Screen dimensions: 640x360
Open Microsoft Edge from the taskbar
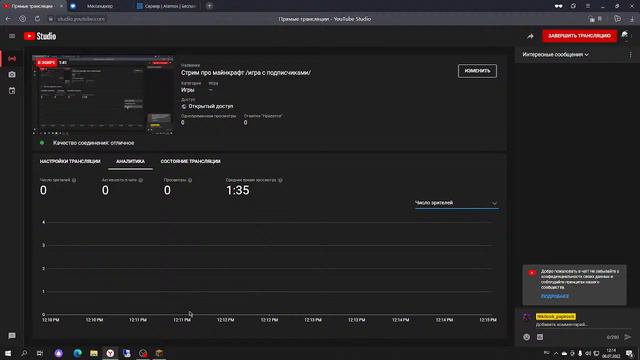(78, 353)
